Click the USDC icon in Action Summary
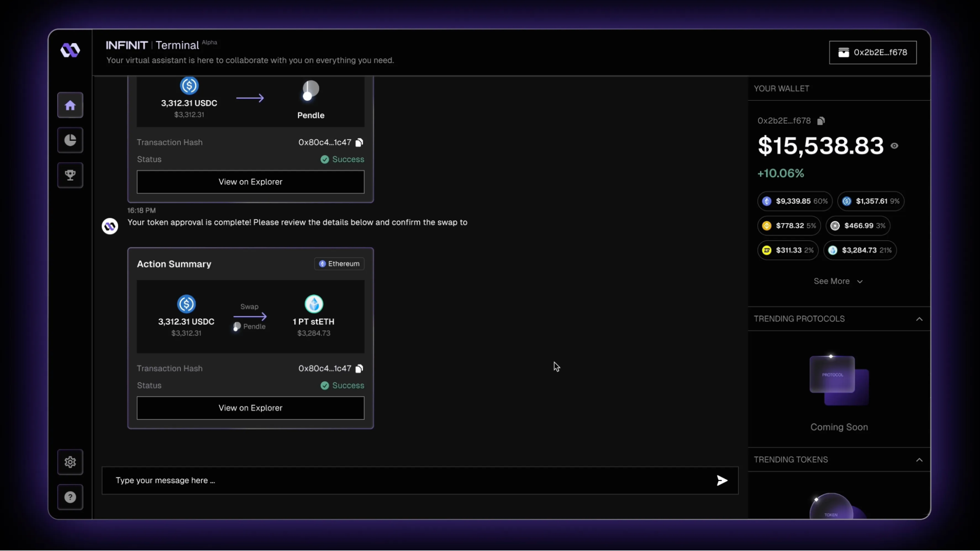The image size is (980, 551). coord(186,304)
